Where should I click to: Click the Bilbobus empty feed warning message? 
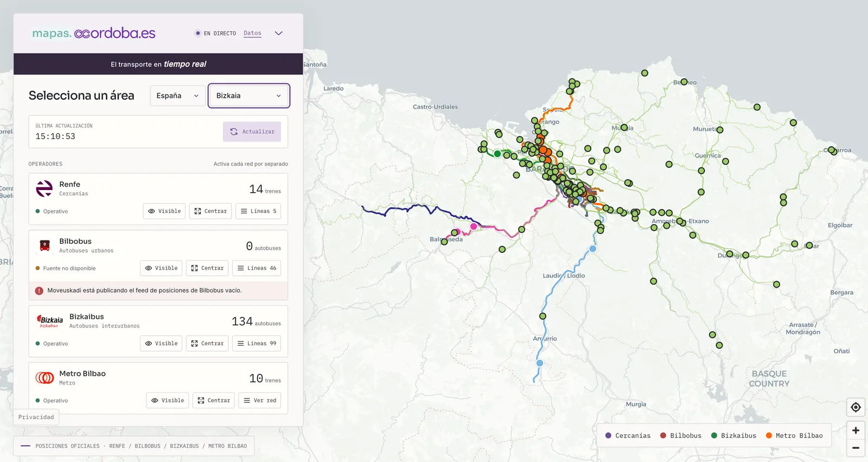click(144, 290)
